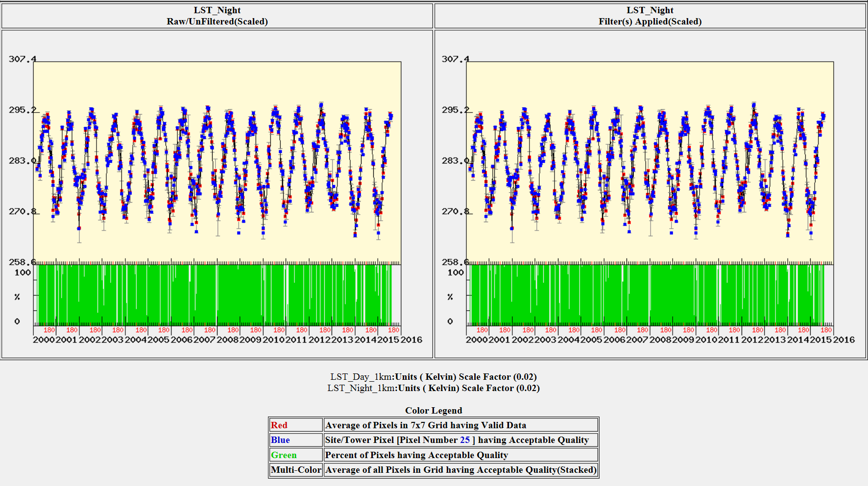The image size is (868, 486).
Task: Click the LST_Night_1km units line
Action: click(x=434, y=388)
